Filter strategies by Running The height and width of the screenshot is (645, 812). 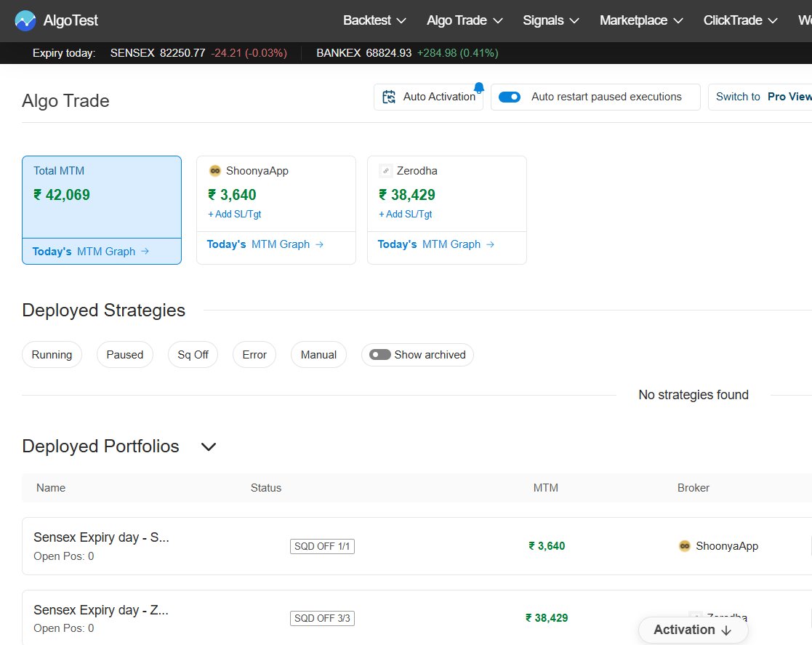tap(52, 355)
